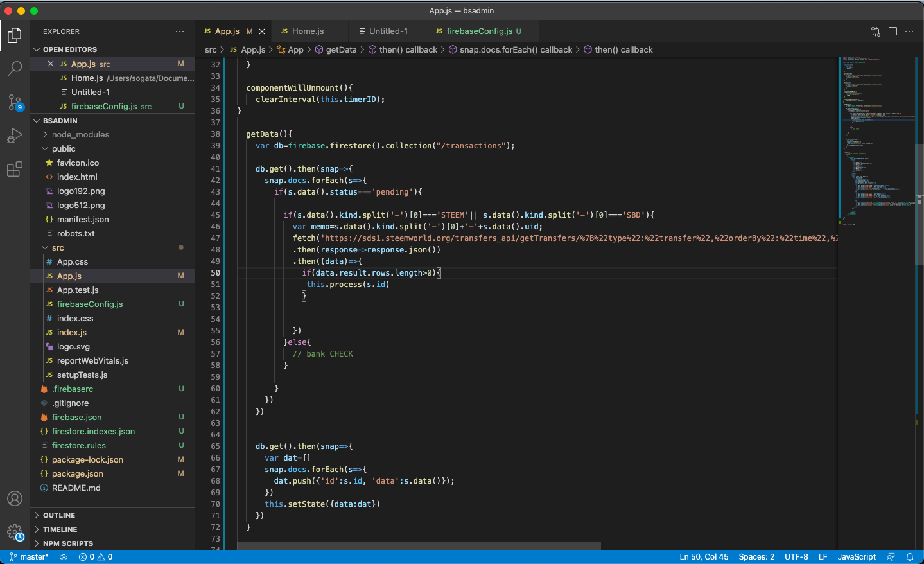Click the horizontal editor scrollbar

(x=419, y=546)
